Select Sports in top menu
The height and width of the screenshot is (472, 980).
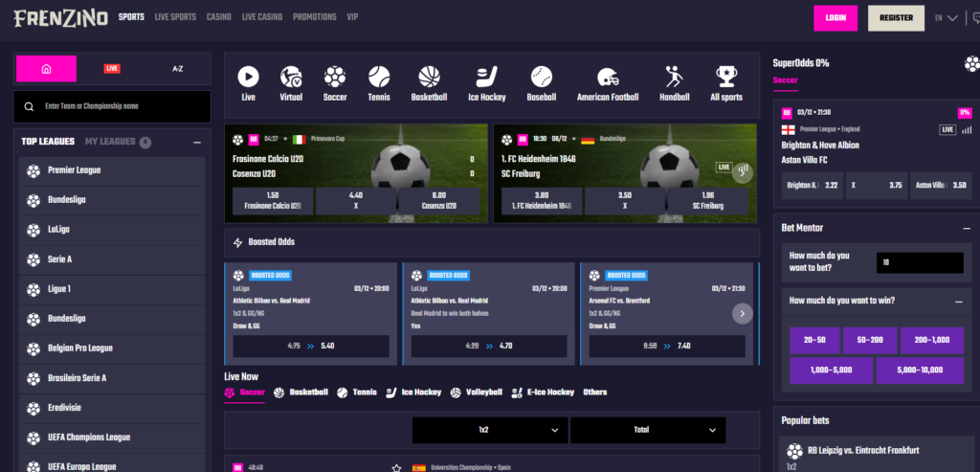(x=131, y=17)
